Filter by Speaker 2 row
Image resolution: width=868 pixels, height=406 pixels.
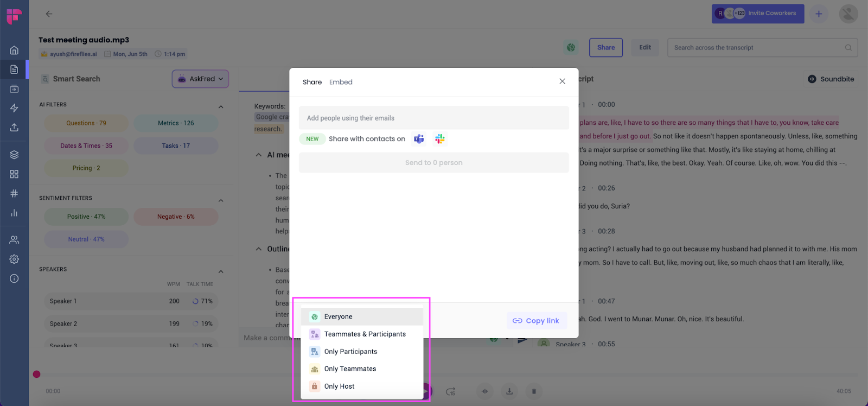pyautogui.click(x=131, y=324)
